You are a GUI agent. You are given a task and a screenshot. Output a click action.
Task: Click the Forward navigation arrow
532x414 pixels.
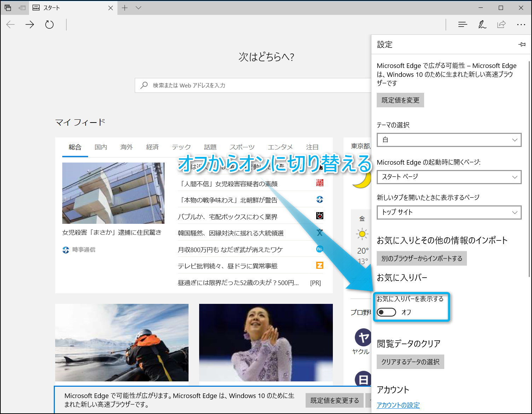point(30,24)
